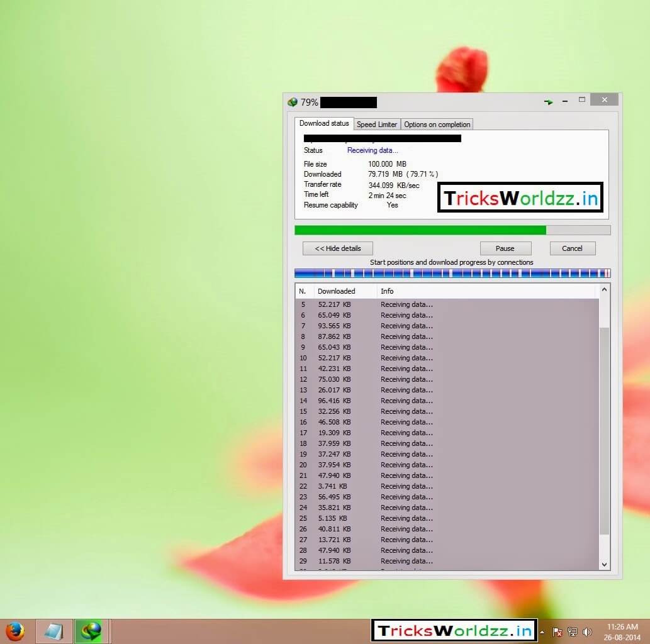
Task: Select connection 19 row with 37.247 KB
Action: pos(448,454)
